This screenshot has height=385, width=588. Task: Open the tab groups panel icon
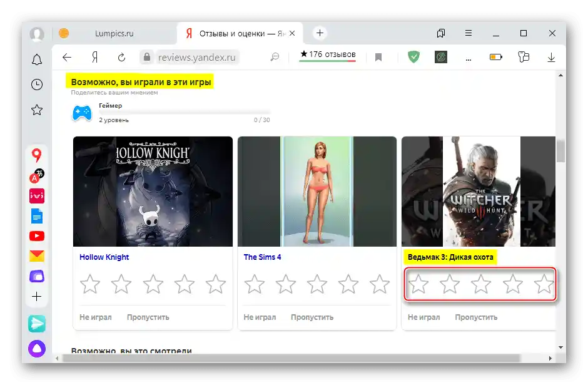click(524, 57)
